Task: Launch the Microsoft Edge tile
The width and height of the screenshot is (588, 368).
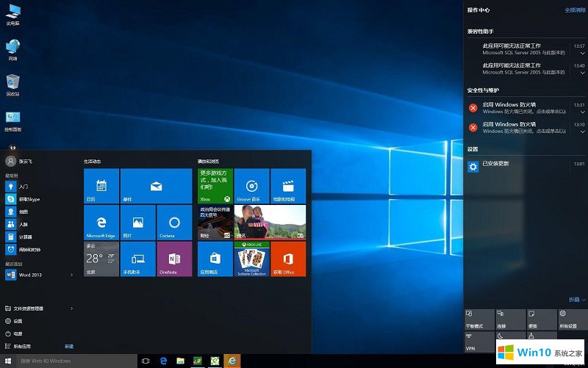Action: pos(101,223)
